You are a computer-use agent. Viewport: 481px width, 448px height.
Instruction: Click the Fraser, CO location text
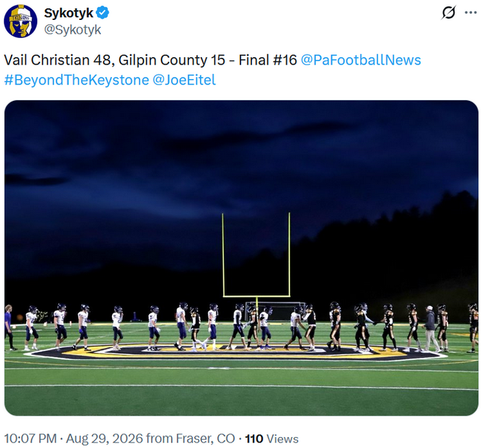205,438
